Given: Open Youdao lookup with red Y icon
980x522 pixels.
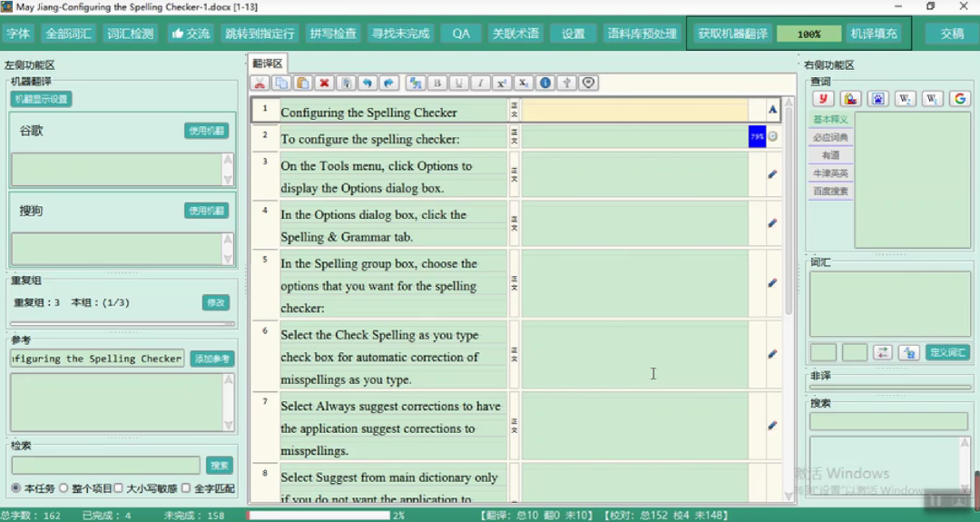Looking at the screenshot, I should point(823,99).
